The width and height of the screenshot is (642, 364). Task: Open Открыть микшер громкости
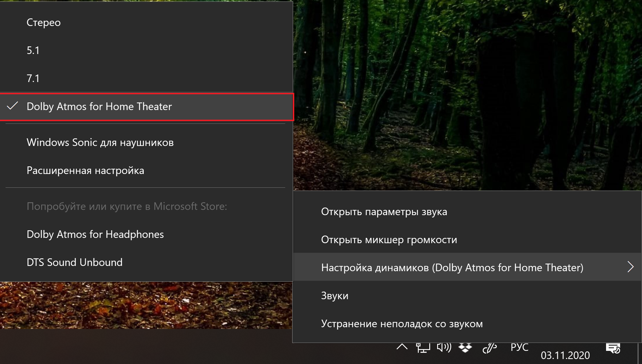pyautogui.click(x=389, y=240)
